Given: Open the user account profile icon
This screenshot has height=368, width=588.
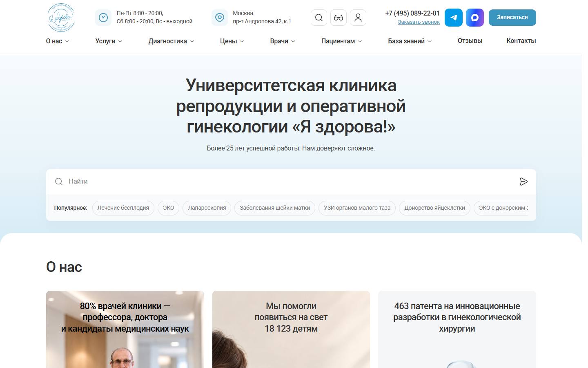Looking at the screenshot, I should [x=358, y=18].
